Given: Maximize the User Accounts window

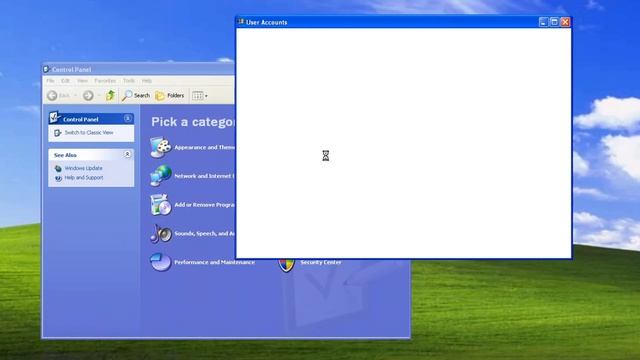Looking at the screenshot, I should [x=554, y=22].
